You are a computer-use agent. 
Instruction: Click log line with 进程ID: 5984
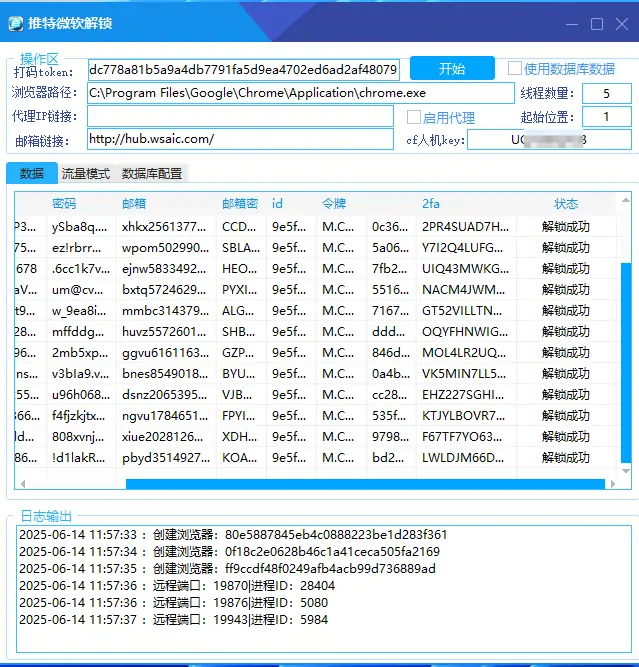point(174,620)
